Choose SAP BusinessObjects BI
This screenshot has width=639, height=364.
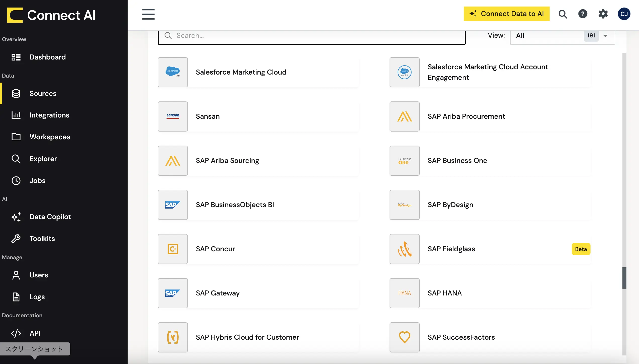click(258, 205)
